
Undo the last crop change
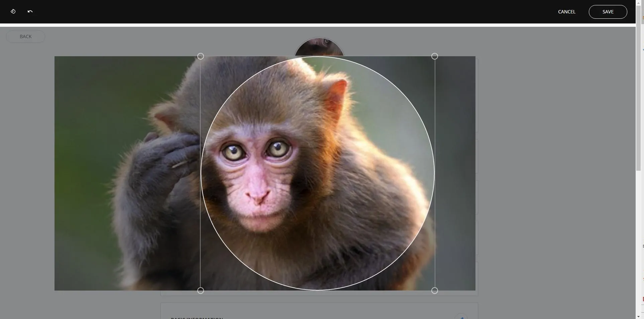coord(30,11)
